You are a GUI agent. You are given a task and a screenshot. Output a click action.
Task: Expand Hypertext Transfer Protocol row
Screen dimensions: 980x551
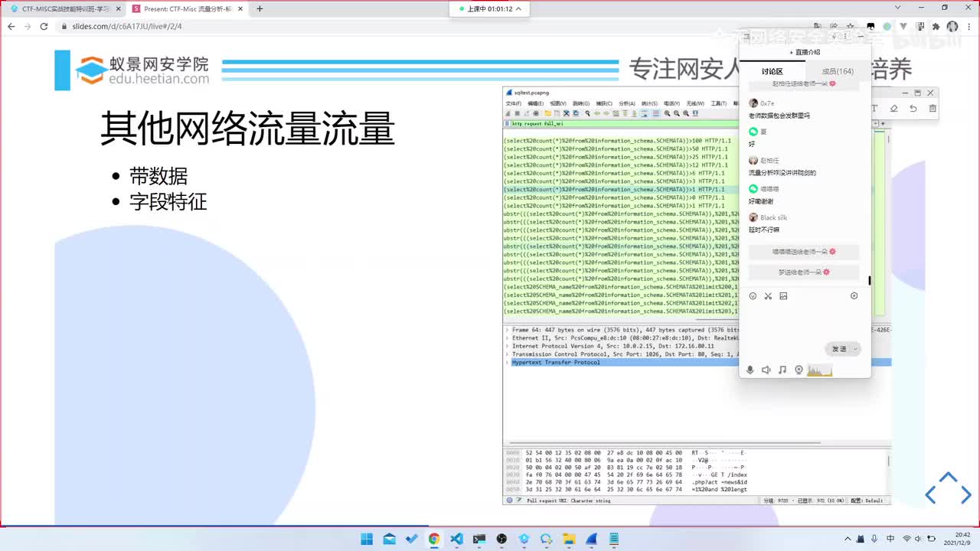pos(507,363)
